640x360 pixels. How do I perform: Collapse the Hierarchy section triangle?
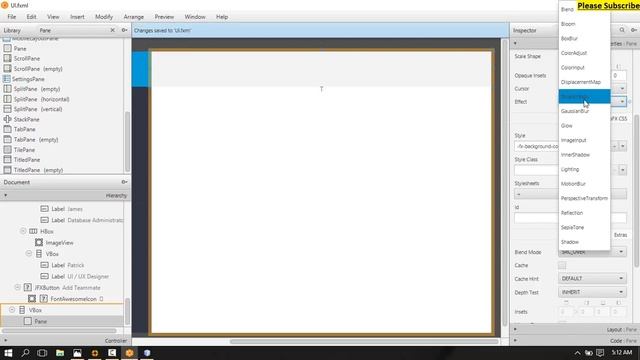point(5,196)
